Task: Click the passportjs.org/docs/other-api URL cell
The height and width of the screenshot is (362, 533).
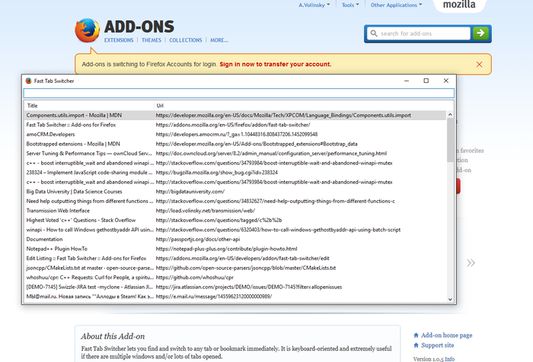Action: click(198, 239)
